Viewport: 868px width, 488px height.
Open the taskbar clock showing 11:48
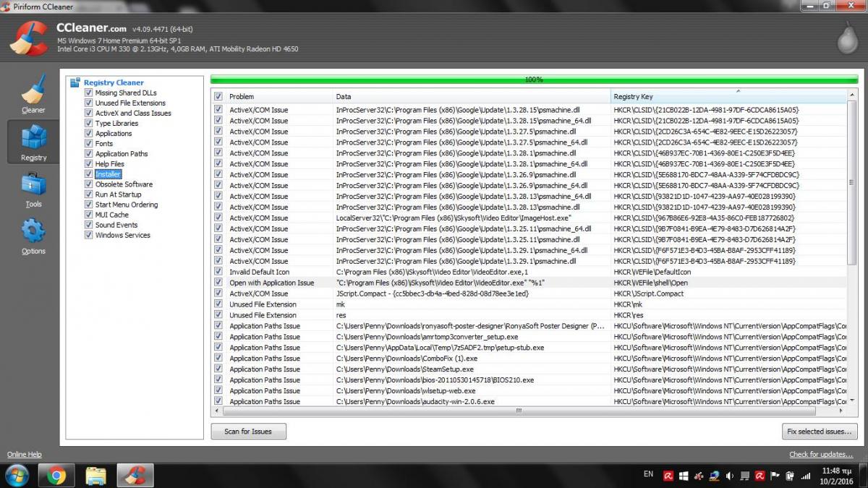(835, 475)
